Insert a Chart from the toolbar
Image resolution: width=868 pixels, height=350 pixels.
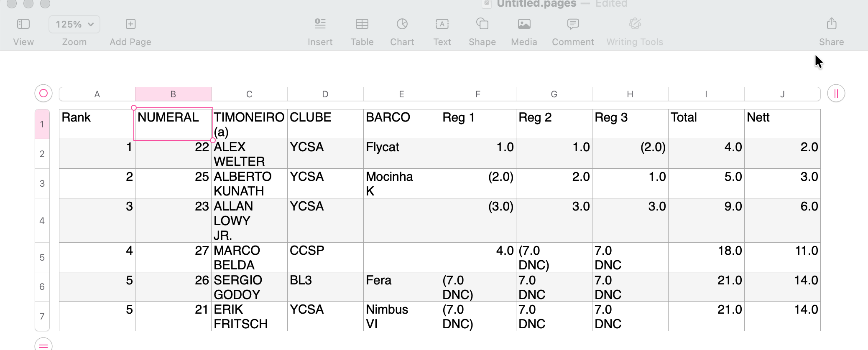402,24
